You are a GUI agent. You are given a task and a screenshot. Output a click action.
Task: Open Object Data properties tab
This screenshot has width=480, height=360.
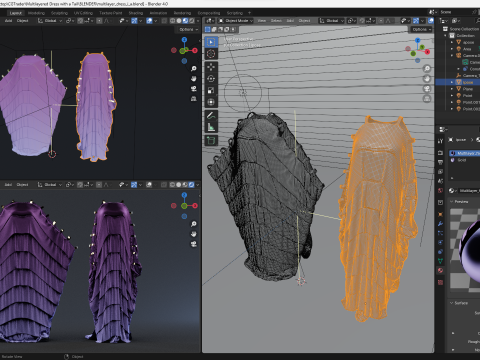(440, 261)
